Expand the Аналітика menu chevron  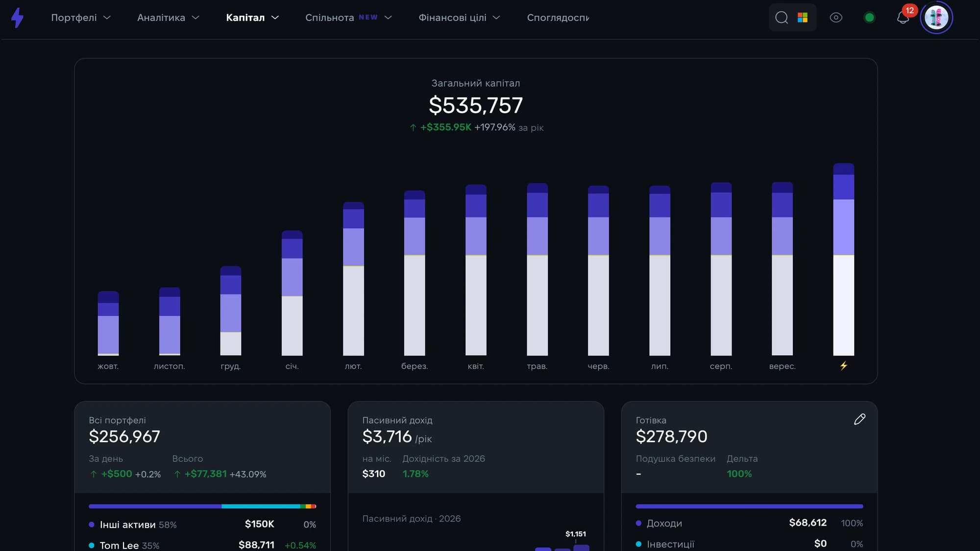click(x=196, y=18)
